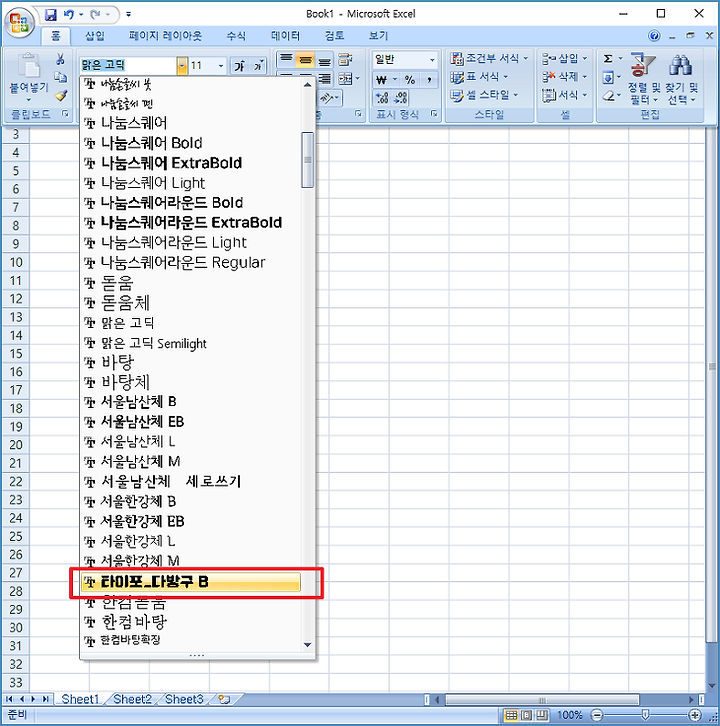Decrease font size with small 가 button
Image resolution: width=720 pixels, height=726 pixels.
(x=258, y=66)
